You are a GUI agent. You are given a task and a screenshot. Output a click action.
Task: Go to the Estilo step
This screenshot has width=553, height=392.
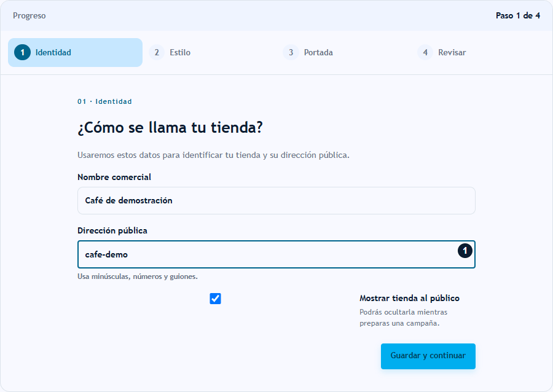(x=210, y=52)
